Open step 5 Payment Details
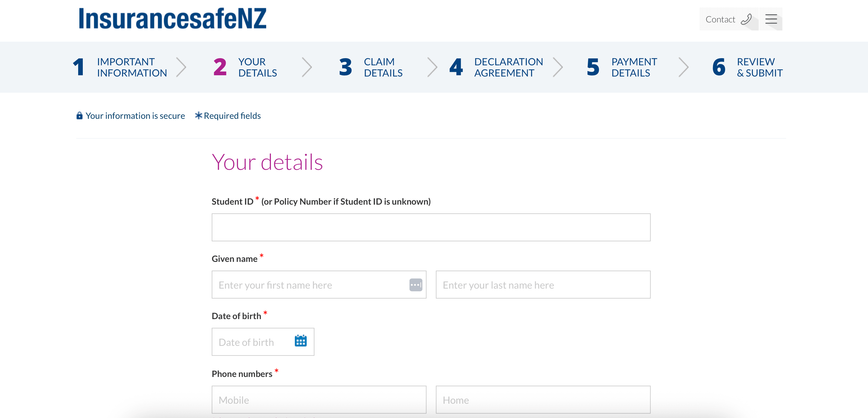Image resolution: width=868 pixels, height=418 pixels. pyautogui.click(x=622, y=67)
